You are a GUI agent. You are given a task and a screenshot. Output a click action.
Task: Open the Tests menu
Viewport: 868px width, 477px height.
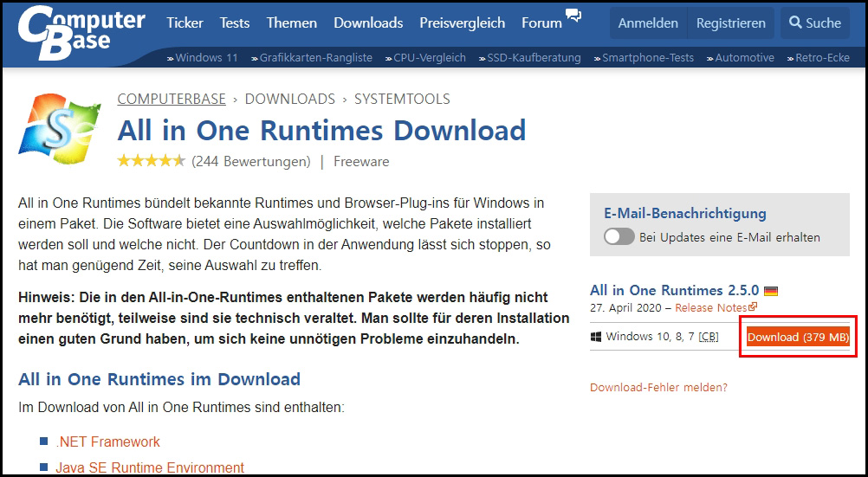235,23
